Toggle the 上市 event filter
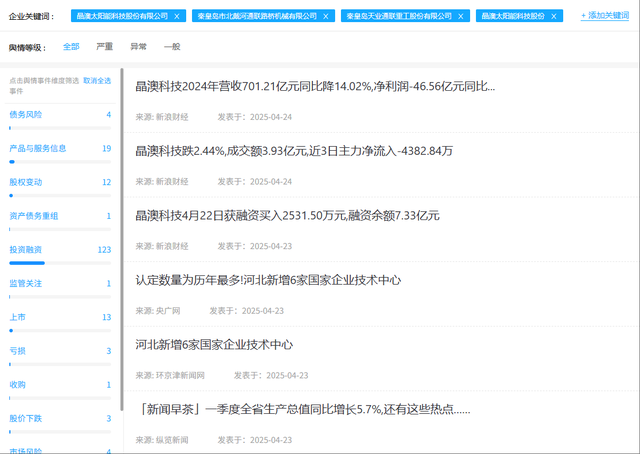Image resolution: width=640 pixels, height=454 pixels. tap(18, 317)
